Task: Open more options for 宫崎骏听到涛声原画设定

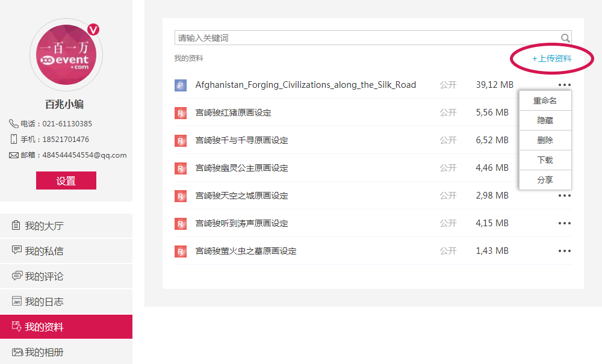Action: pyautogui.click(x=565, y=223)
